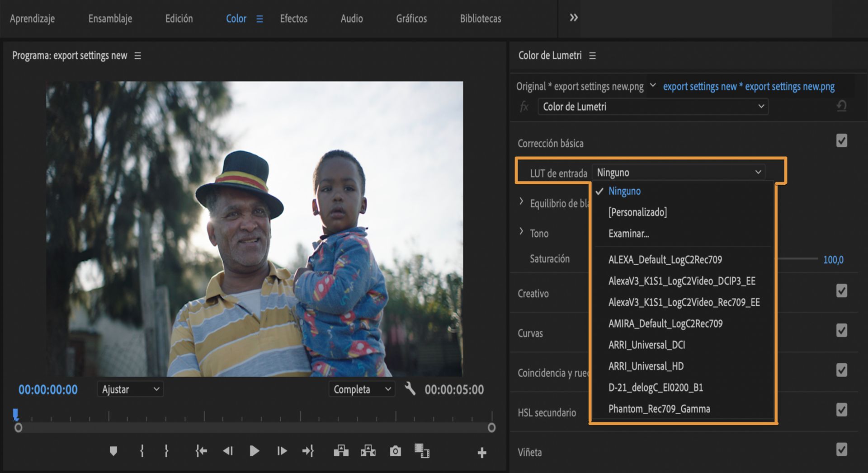Click the Comparison View icon
Screen dimensions: 868x473
[x=422, y=451]
